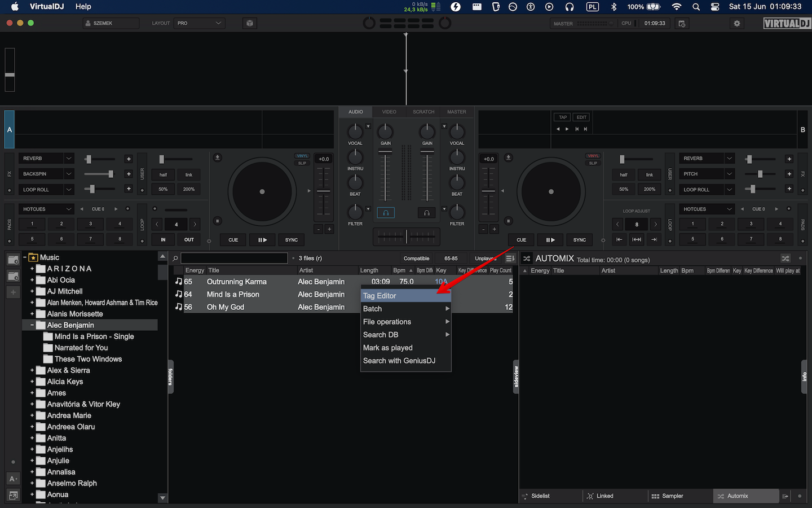This screenshot has width=812, height=508.
Task: Click hotcue pad 3 on deck A
Action: tap(90, 224)
